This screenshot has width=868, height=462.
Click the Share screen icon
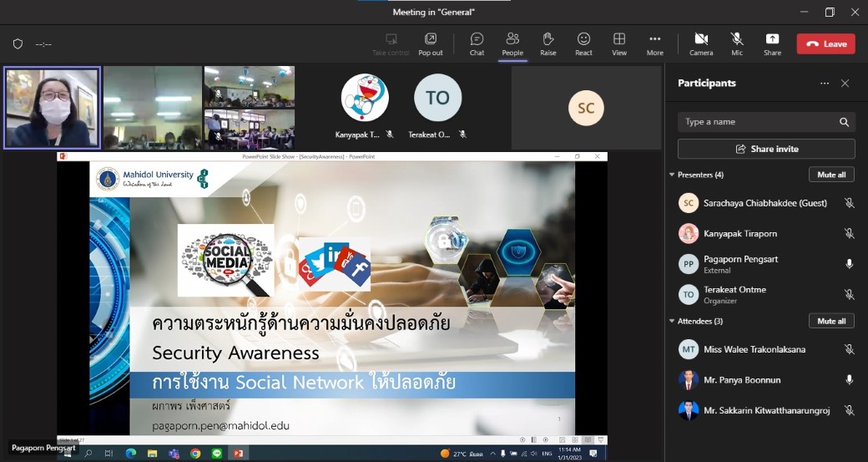point(772,43)
